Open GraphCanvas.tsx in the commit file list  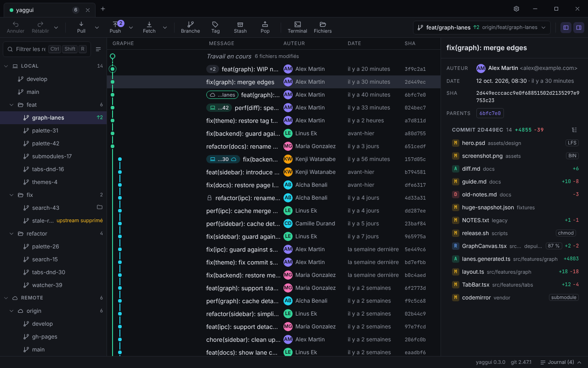click(515, 246)
